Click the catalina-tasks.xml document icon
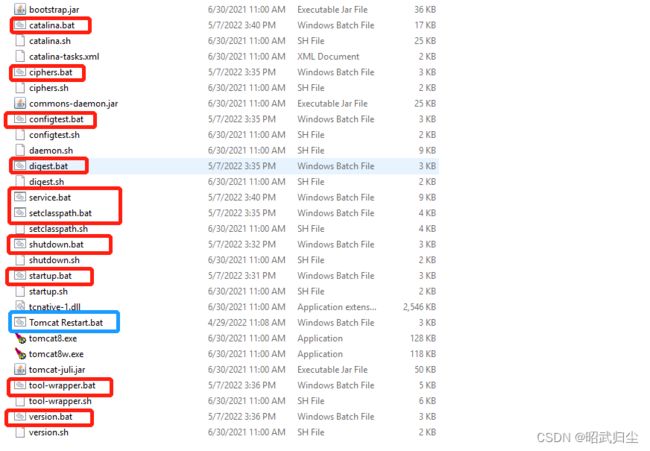The image size is (650, 451). pyautogui.click(x=20, y=56)
